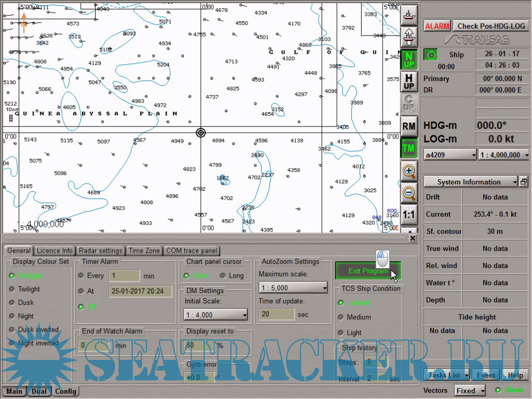Click the Exit Program button

[368, 271]
